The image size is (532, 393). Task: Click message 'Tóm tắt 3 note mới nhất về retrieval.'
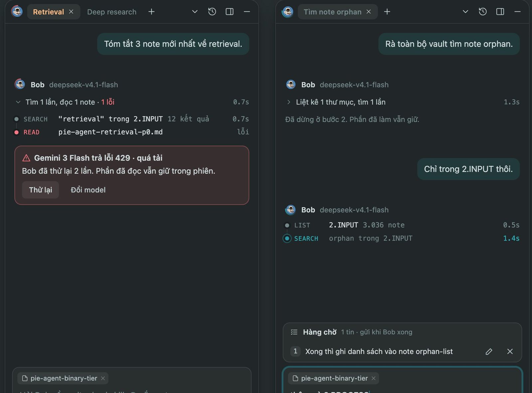[x=173, y=44]
